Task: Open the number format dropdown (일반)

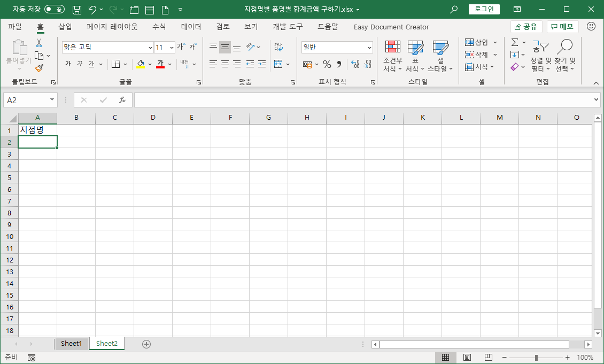Action: coord(369,48)
